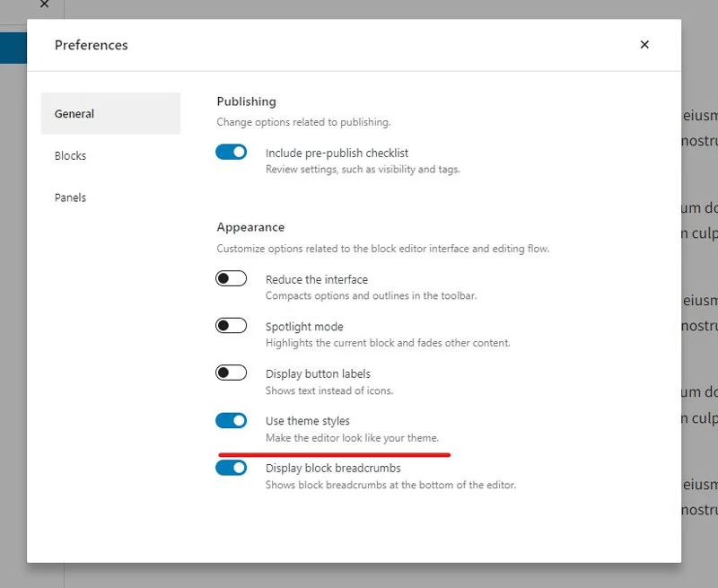Click the X icon behind the dialog, top-left
718x588 pixels.
pyautogui.click(x=44, y=4)
